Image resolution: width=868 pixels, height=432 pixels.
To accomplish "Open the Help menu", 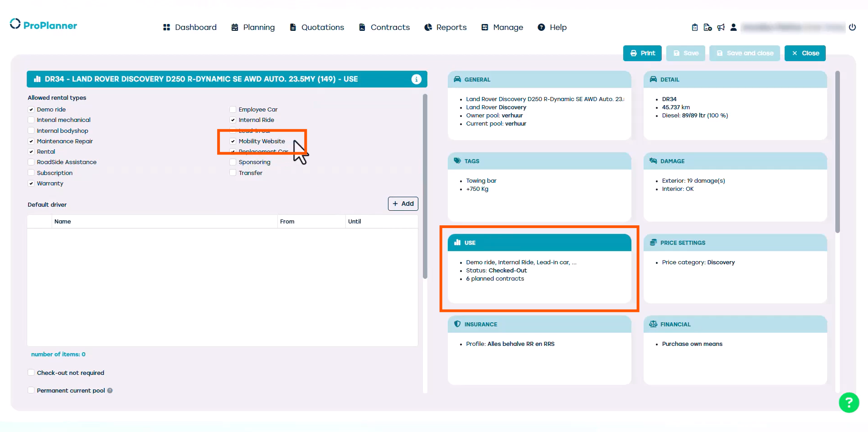I will [x=552, y=27].
